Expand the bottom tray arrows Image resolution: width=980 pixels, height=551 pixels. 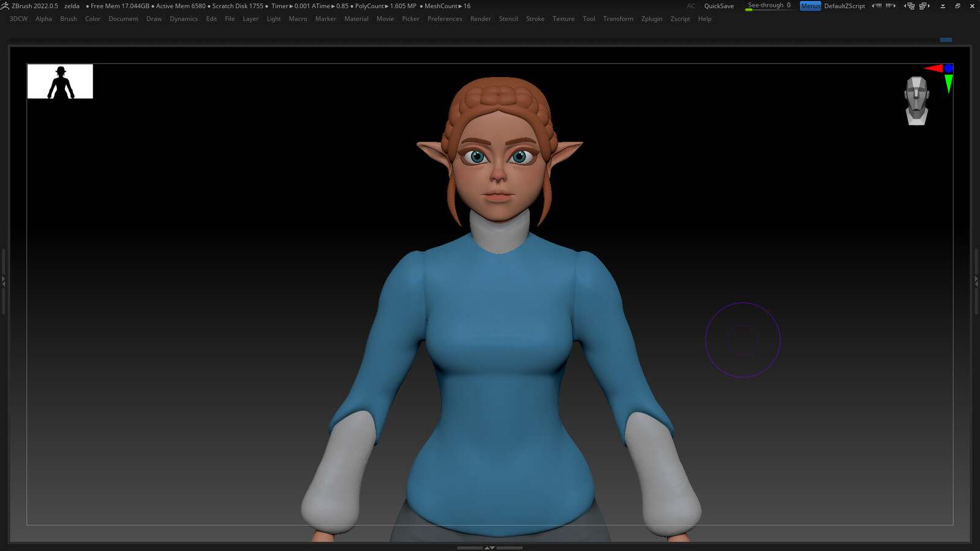[x=489, y=548]
